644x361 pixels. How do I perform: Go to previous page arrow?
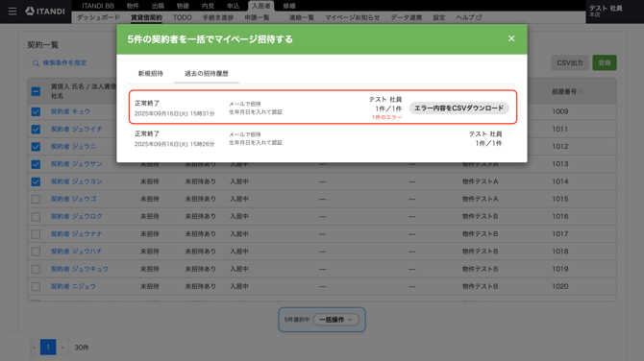point(34,348)
